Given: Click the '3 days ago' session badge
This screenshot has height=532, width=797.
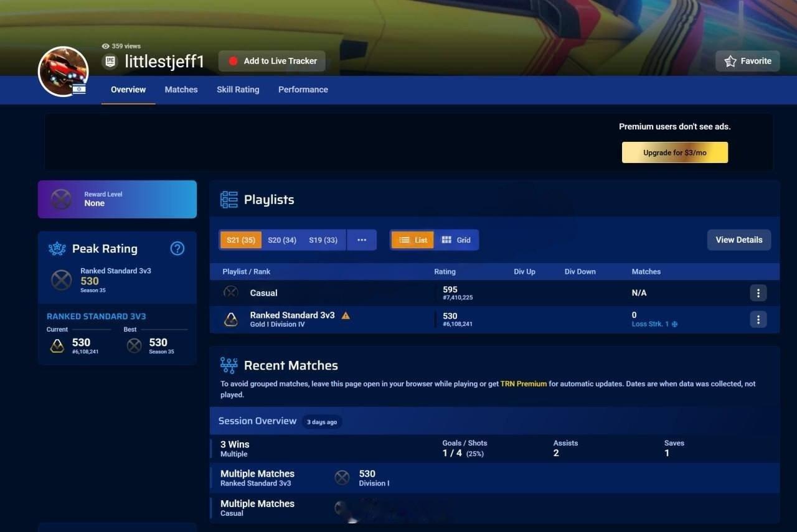Looking at the screenshot, I should [322, 422].
